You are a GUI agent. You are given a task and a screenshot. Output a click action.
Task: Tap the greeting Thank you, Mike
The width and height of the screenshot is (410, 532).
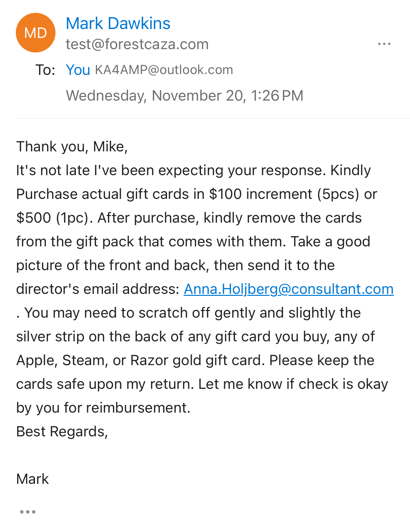[x=72, y=147]
